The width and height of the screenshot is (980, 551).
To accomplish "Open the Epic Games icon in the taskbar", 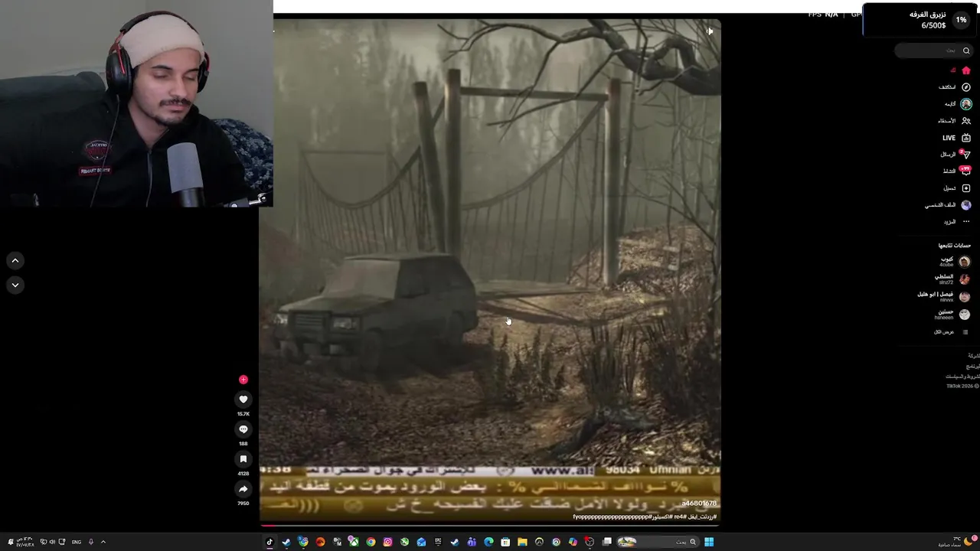I will (x=438, y=542).
